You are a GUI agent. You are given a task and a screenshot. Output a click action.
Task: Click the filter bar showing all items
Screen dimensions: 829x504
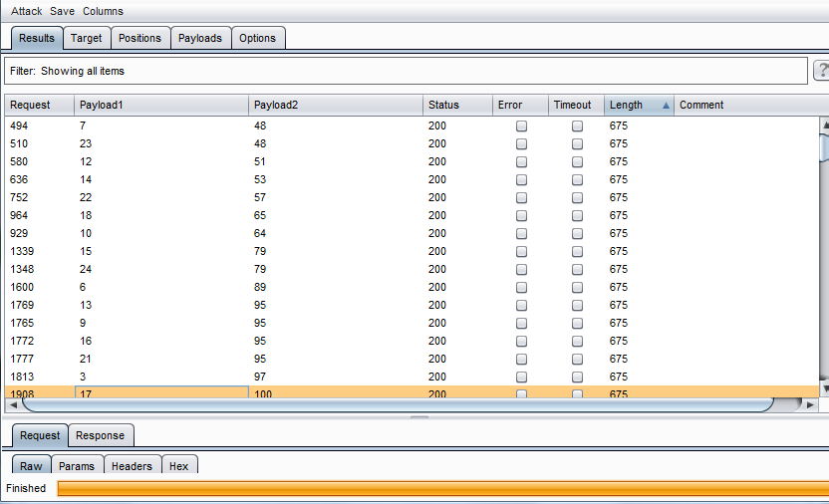(x=407, y=71)
